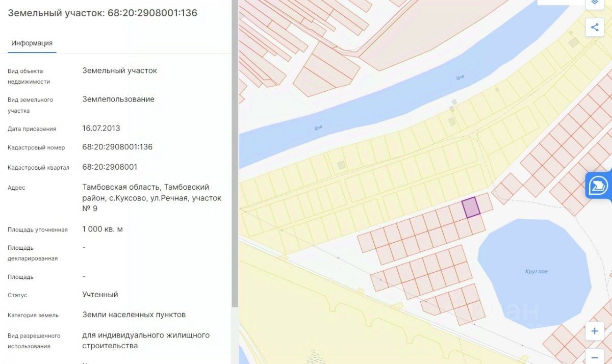The width and height of the screenshot is (612, 364).
Task: Click the Круглое lake label
Action: (537, 271)
